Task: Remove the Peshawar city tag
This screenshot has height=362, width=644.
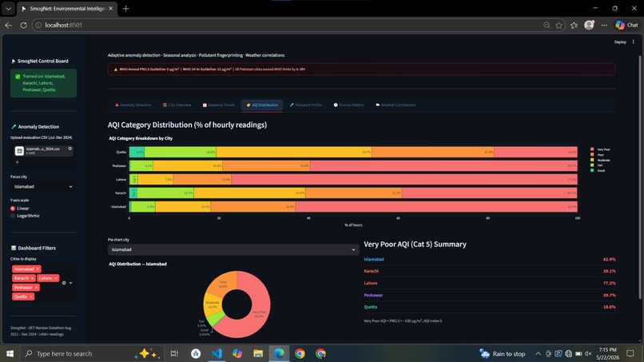Action: click(x=36, y=288)
